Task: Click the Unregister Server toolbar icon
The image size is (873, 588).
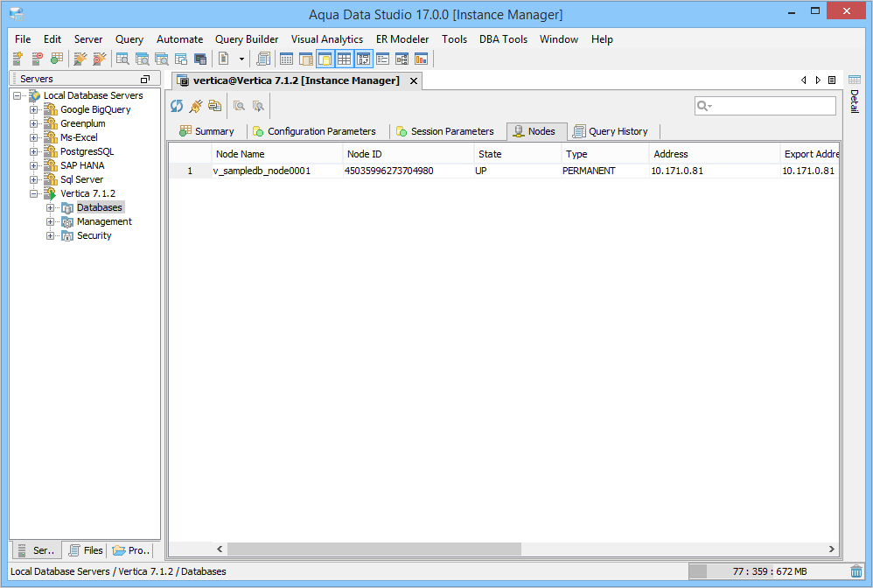Action: pos(38,59)
